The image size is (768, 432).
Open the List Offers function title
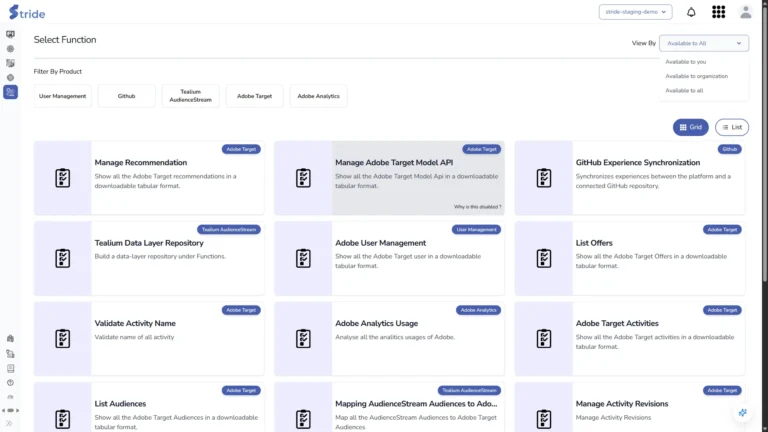coord(594,243)
